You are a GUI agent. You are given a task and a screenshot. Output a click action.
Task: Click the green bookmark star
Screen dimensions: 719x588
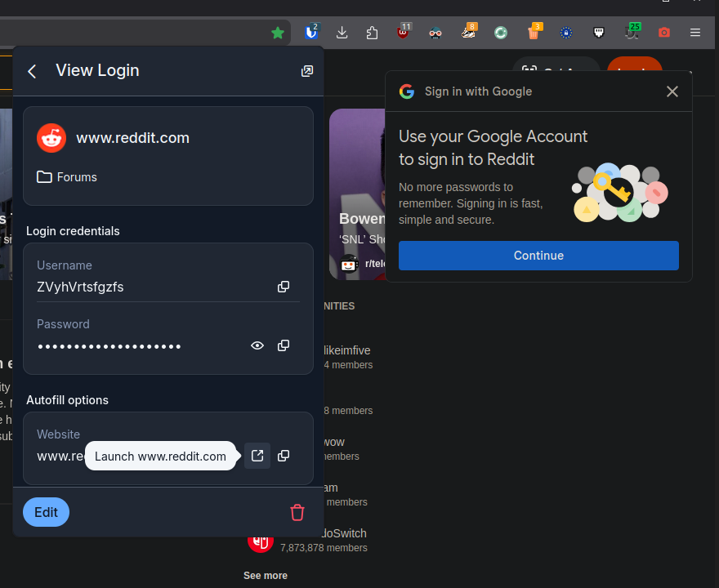pos(278,33)
